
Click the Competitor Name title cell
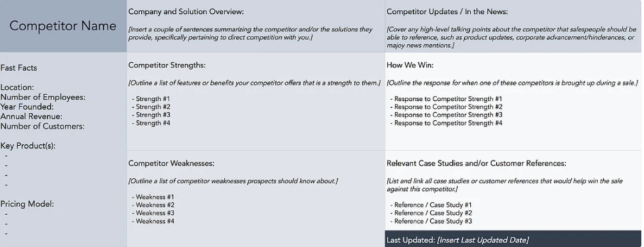tap(63, 26)
